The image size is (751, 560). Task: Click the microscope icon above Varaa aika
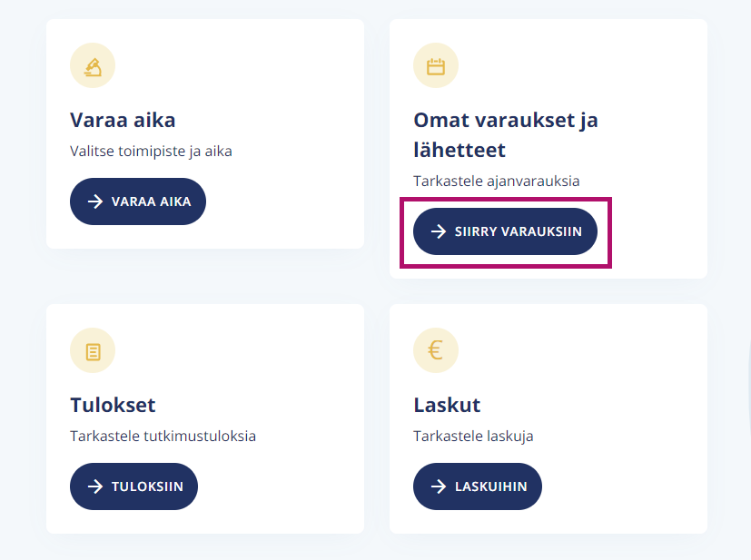click(x=93, y=65)
